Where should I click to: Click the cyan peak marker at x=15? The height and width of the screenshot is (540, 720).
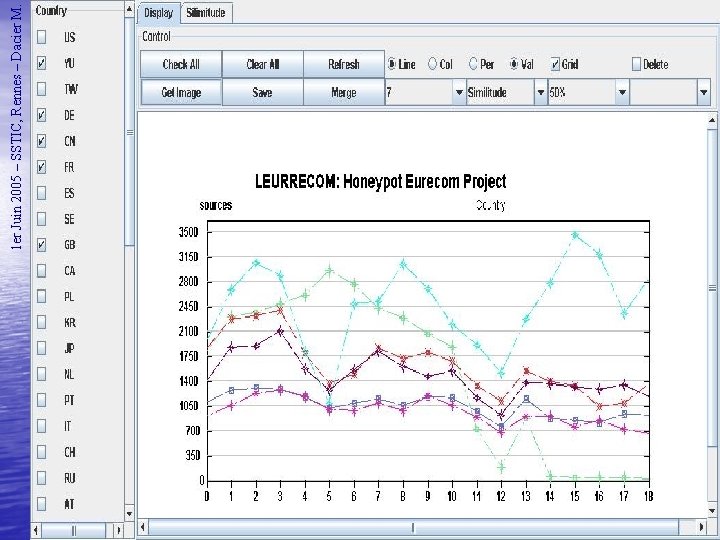575,235
